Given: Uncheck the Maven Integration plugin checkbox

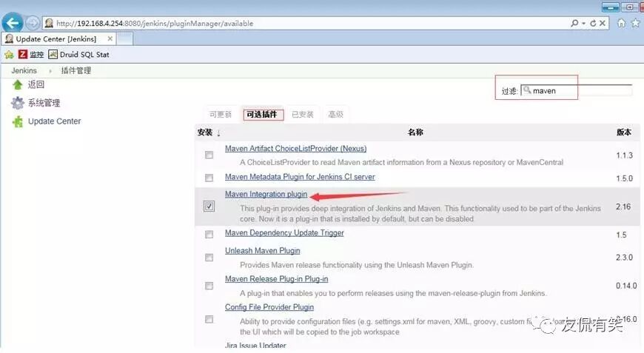Looking at the screenshot, I should coord(209,206).
